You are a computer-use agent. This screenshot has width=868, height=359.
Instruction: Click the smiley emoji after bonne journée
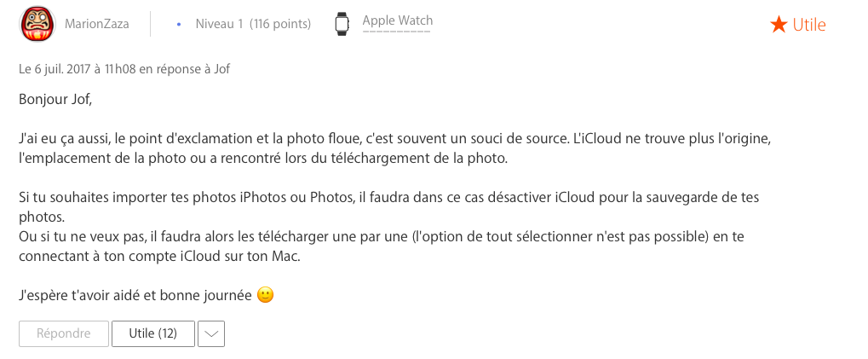point(266,296)
